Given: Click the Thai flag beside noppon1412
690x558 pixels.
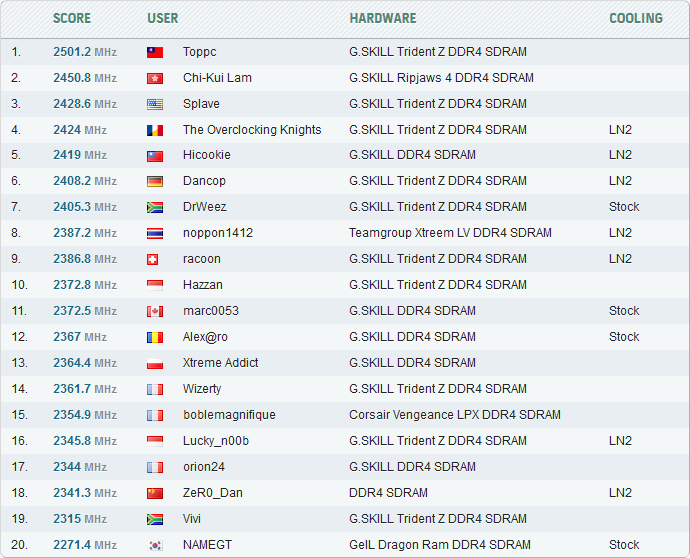Looking at the screenshot, I should 155,233.
